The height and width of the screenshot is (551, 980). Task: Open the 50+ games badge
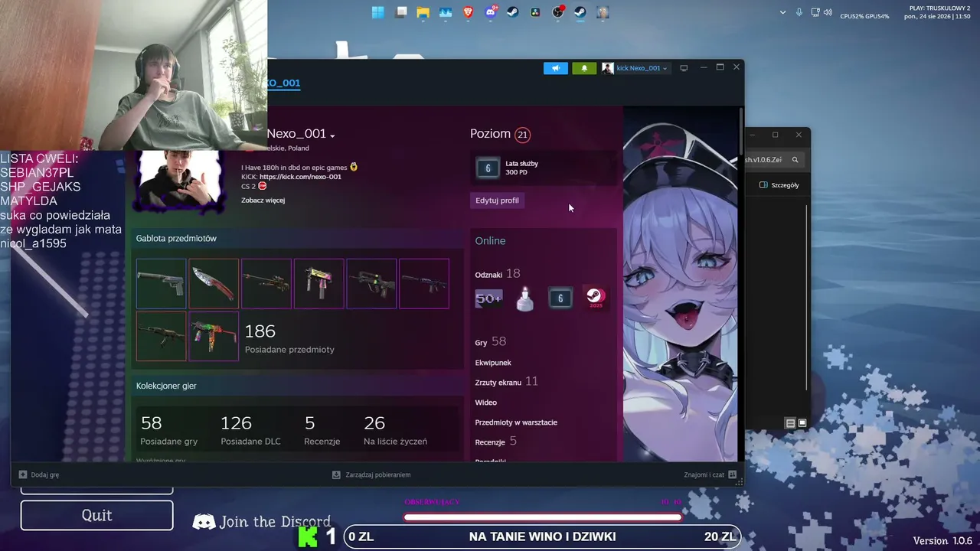(488, 299)
